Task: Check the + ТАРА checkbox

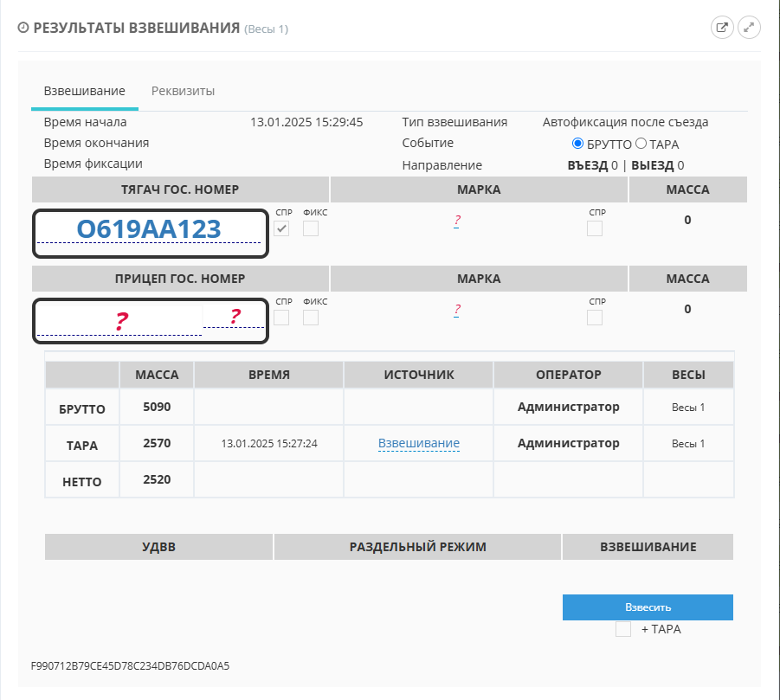Action: click(x=623, y=629)
